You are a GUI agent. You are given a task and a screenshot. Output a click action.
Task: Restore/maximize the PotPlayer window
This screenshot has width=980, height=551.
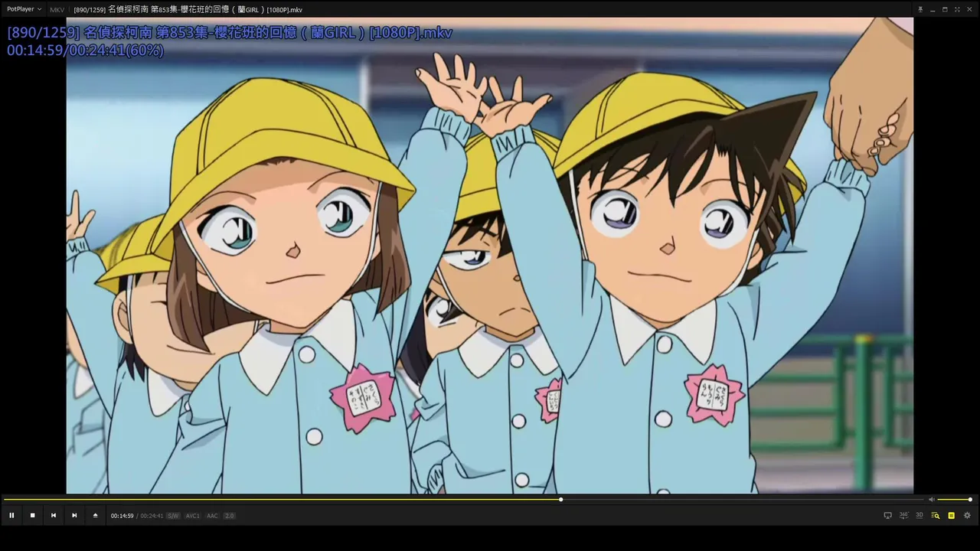click(945, 9)
